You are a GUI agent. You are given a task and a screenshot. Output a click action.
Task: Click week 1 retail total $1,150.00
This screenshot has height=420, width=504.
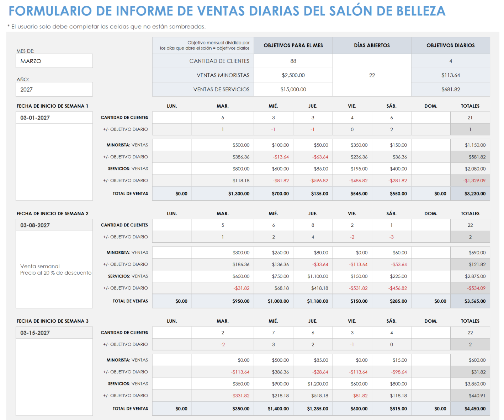coord(470,145)
